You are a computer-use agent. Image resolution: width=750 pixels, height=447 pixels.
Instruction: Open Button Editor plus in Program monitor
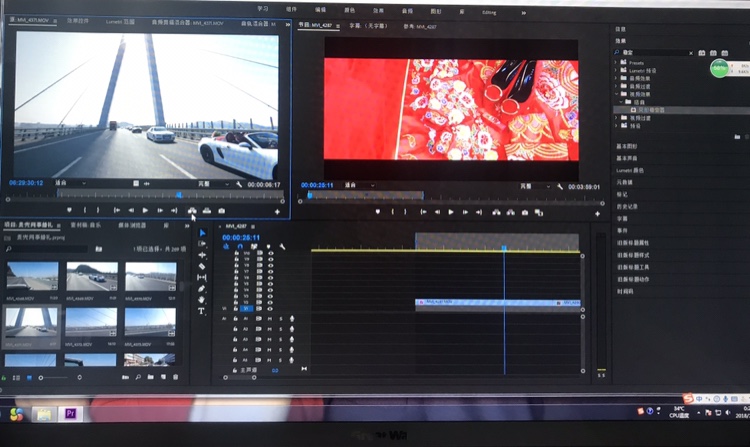click(597, 214)
